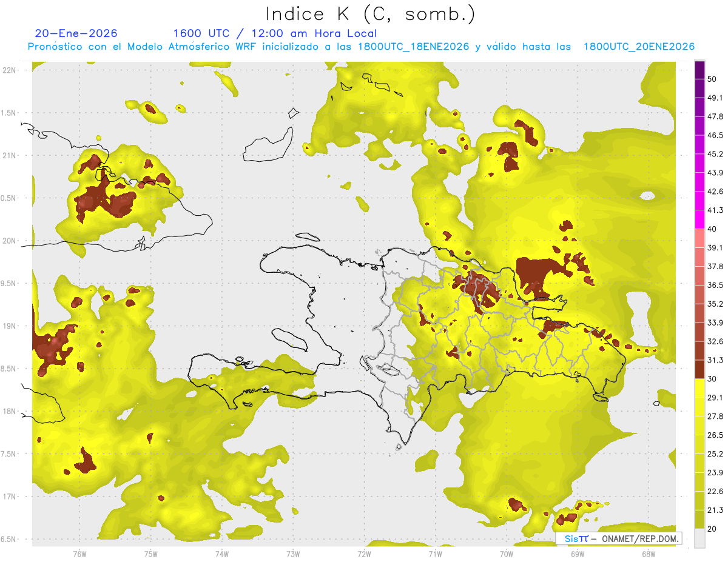This screenshot has width=728, height=562.
Task: Click the '1600 UTC / 12:00 am Hora Local' text
Action: coord(275,33)
